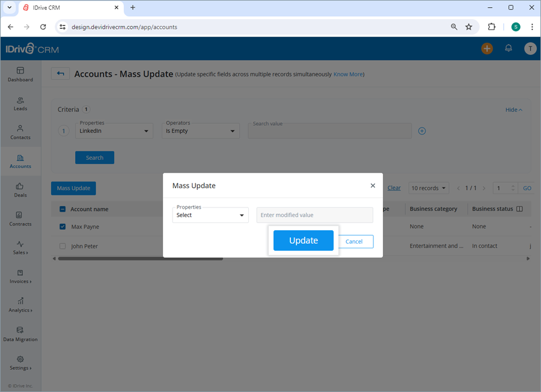Check the John Peter row checkbox
This screenshot has height=392, width=541.
pyautogui.click(x=64, y=246)
